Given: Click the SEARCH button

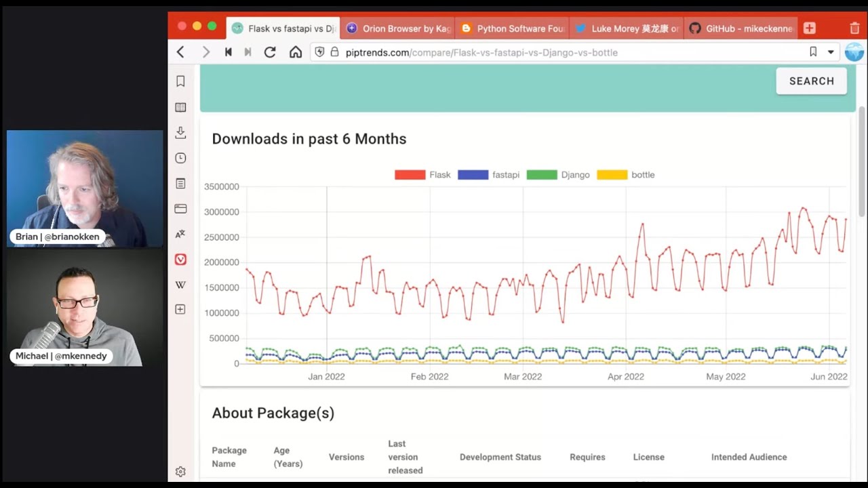Looking at the screenshot, I should 812,81.
